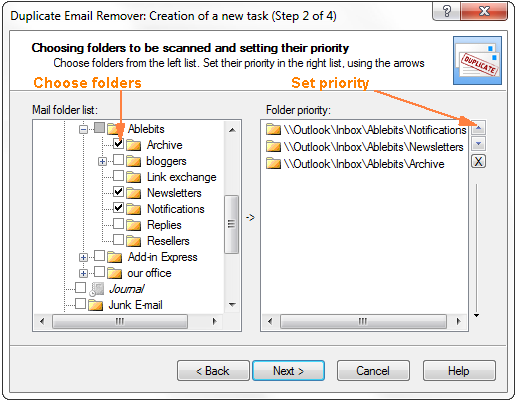Click the Folder priority horizontal scrollbar right arrow
This screenshot has width=516, height=402.
tap(459, 321)
